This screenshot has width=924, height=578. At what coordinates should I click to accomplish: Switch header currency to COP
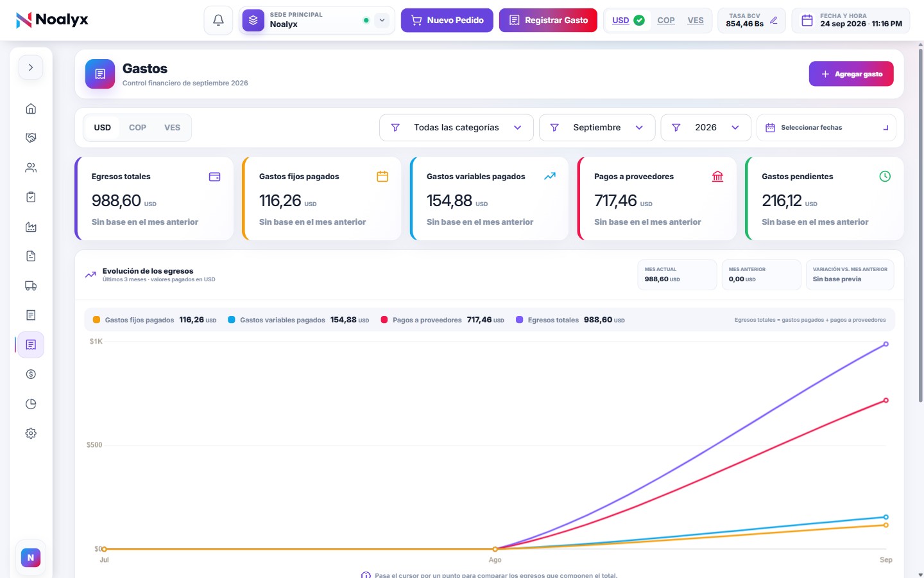point(666,21)
